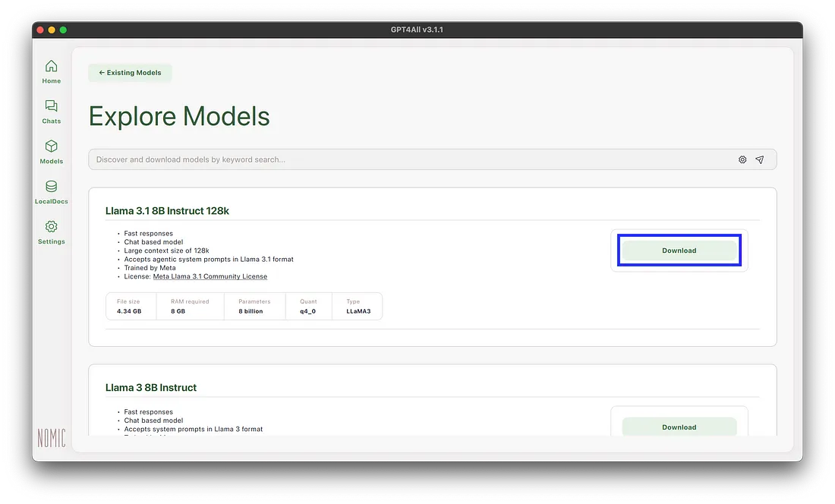Open the LocalDocs database icon
Image resolution: width=835 pixels, height=504 pixels.
52,187
